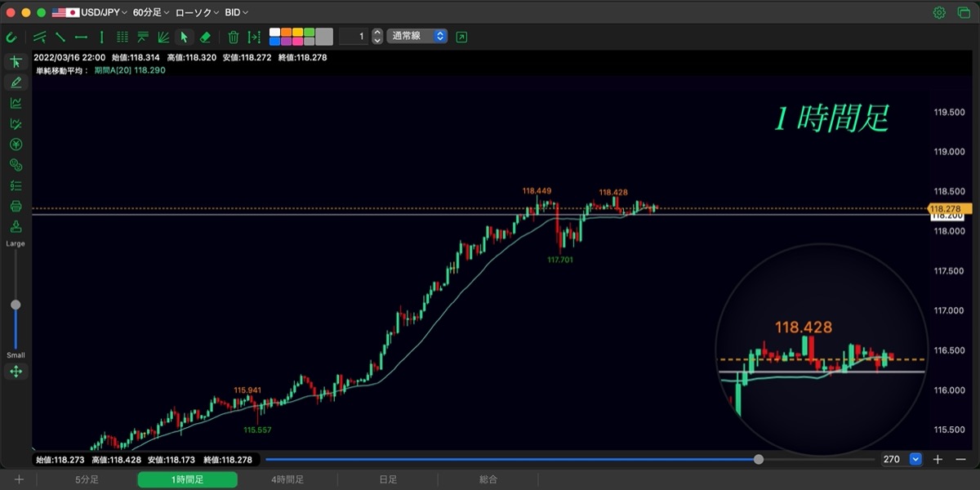Toggle the crosshair cursor sidebar icon
Screen dimensions: 980x490
pos(16,62)
